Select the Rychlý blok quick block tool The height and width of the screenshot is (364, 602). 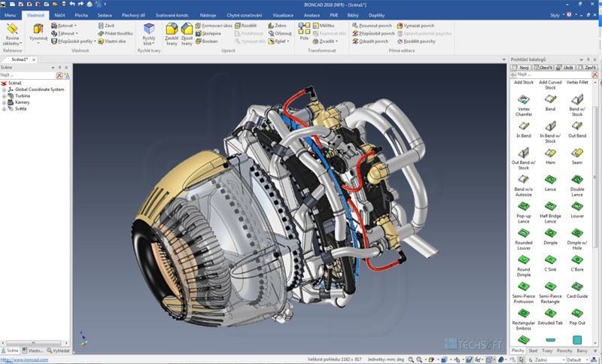pos(149,34)
